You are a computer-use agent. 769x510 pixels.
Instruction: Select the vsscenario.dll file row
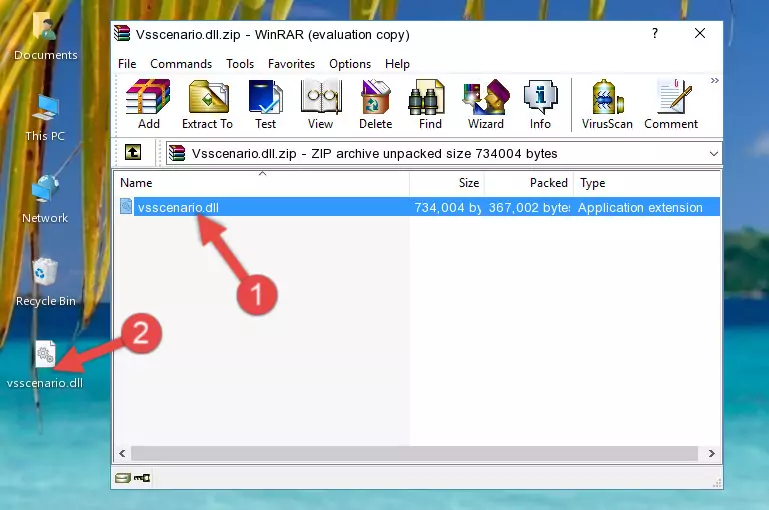tap(418, 207)
